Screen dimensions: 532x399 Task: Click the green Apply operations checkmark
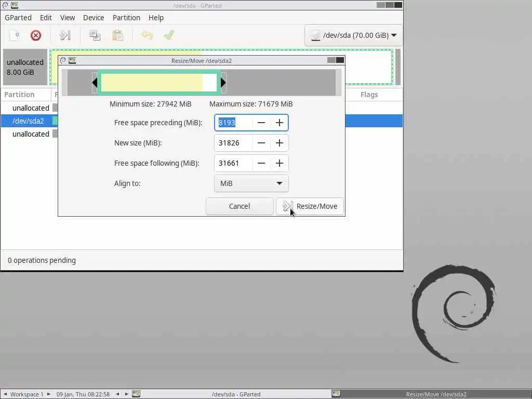click(169, 35)
